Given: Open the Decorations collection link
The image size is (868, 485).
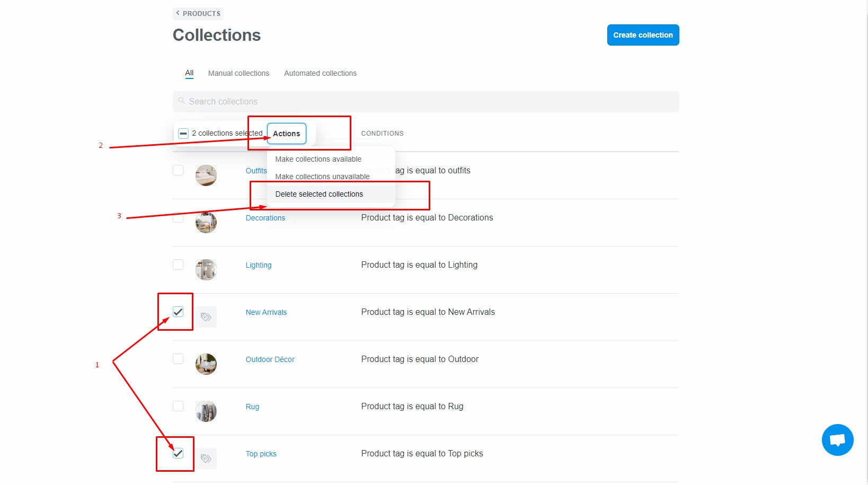Looking at the screenshot, I should (265, 217).
